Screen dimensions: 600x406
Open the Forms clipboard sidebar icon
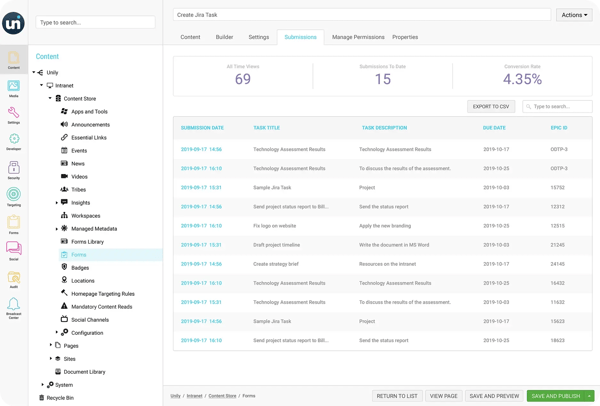[14, 222]
